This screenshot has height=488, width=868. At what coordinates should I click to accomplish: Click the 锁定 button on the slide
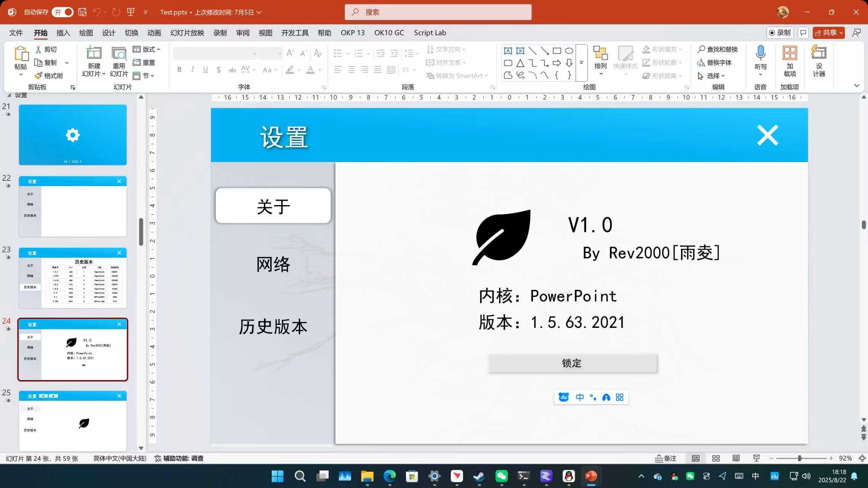pyautogui.click(x=573, y=363)
